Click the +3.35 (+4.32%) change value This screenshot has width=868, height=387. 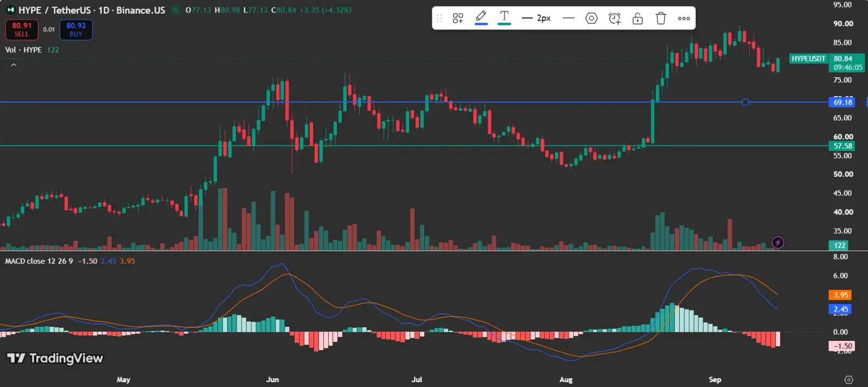[325, 10]
